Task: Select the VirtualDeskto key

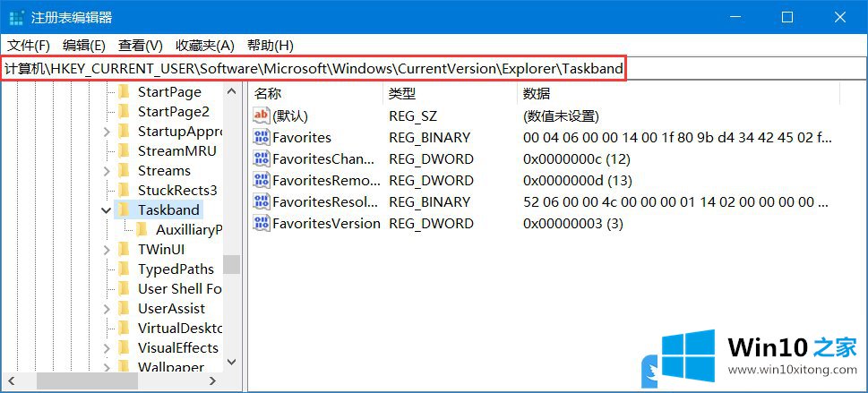Action: coord(180,329)
